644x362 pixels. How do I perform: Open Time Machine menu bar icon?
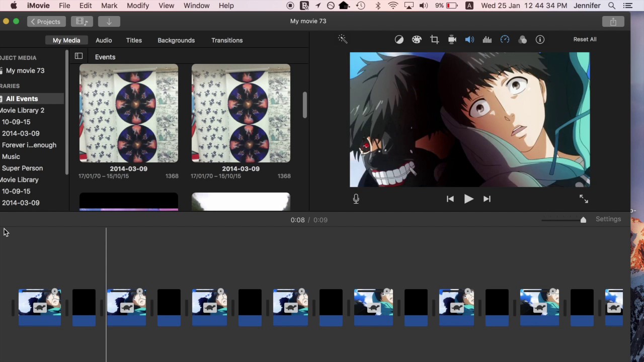tap(361, 6)
